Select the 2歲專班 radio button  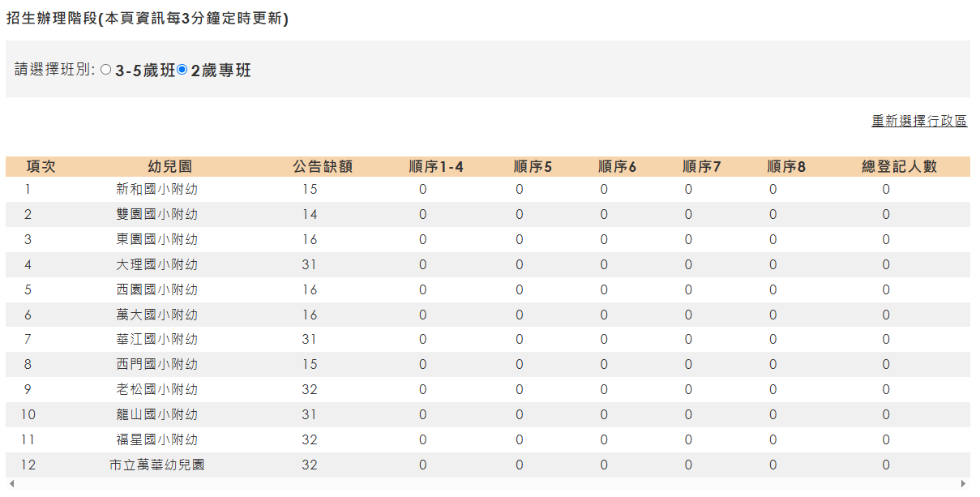pos(182,70)
